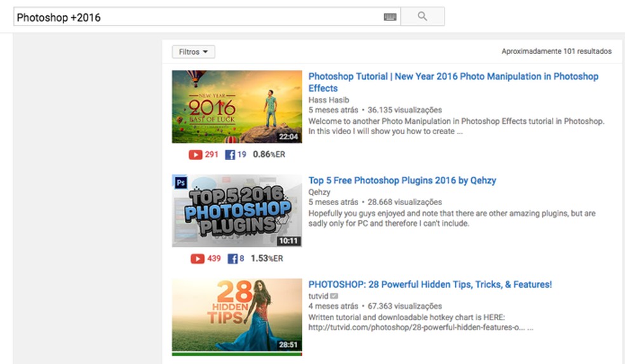The height and width of the screenshot is (364, 625).
Task: Visit tutvid channel link
Action: [x=318, y=296]
